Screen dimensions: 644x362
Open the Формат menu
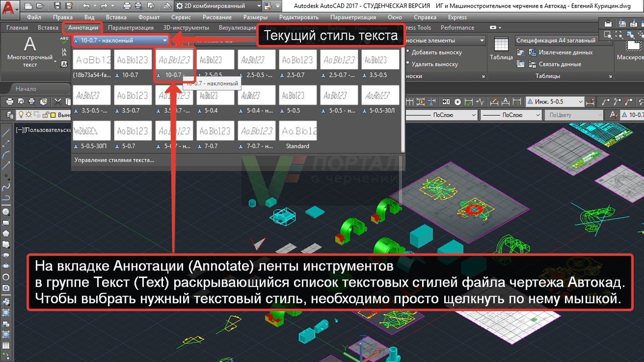click(149, 17)
